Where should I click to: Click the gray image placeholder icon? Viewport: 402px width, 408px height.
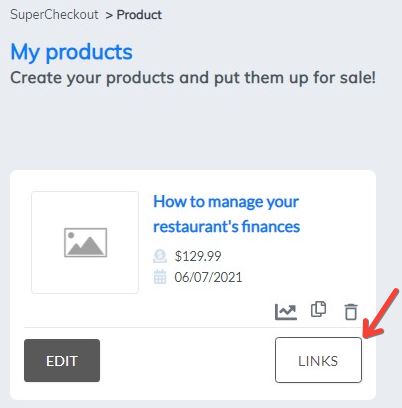point(85,242)
